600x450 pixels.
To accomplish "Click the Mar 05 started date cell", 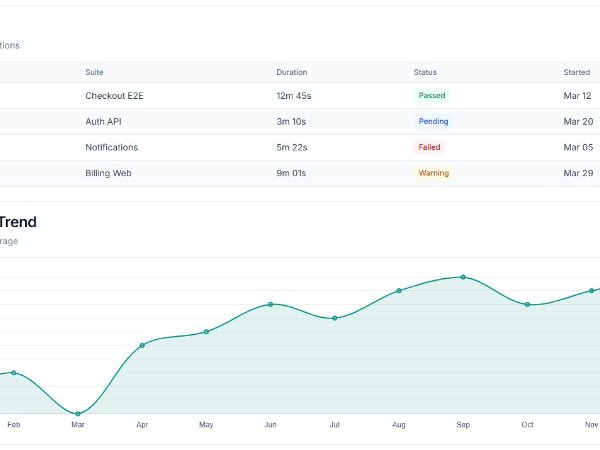I will click(578, 147).
